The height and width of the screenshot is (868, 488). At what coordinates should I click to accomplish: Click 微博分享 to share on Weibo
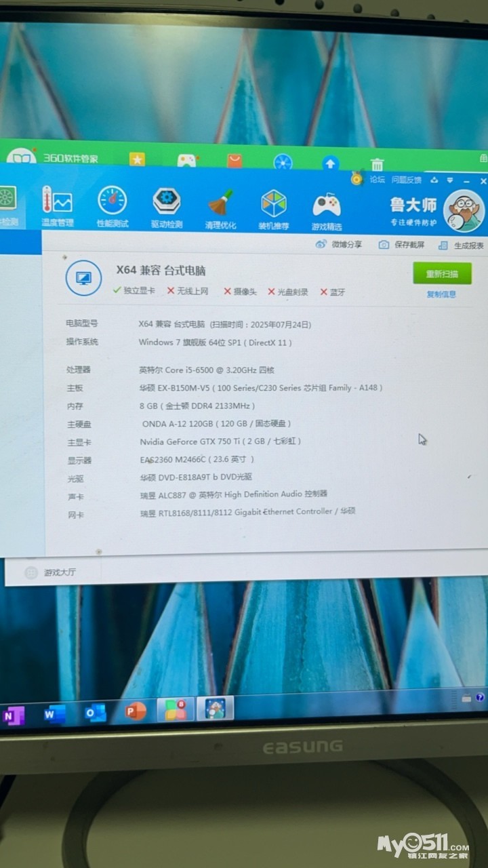tap(339, 244)
